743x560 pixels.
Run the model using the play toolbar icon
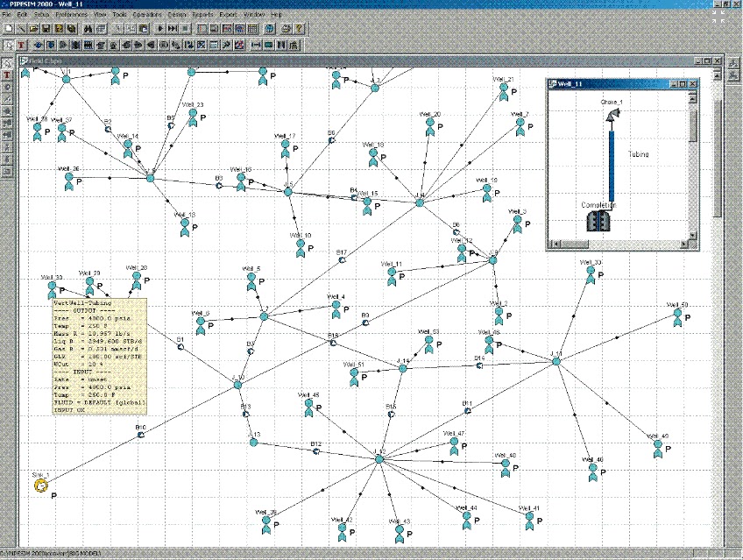(x=161, y=29)
